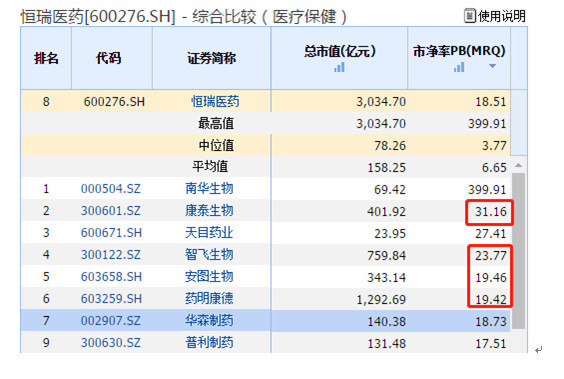Click PB value 31.16 of 康泰生物
The width and height of the screenshot is (564, 379).
click(x=491, y=212)
